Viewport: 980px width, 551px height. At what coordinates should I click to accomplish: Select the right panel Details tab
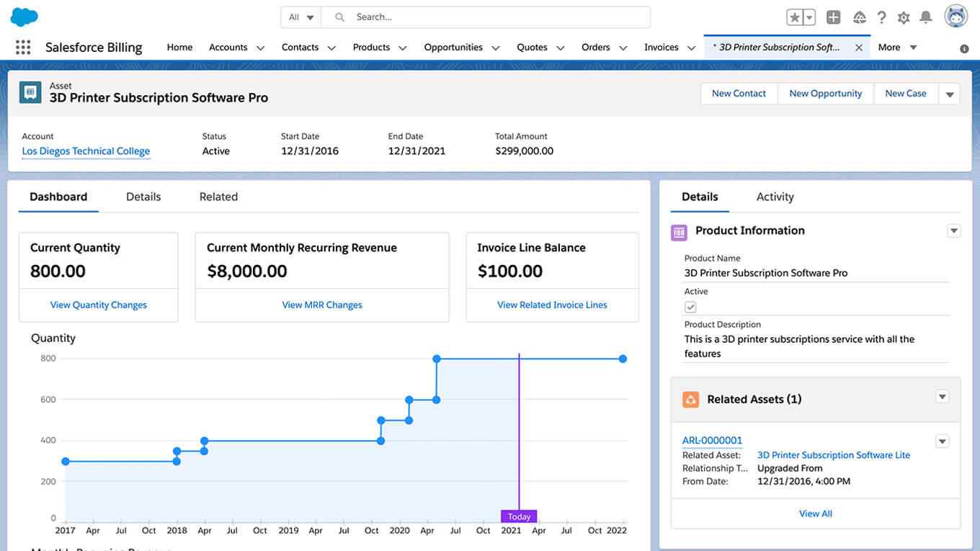pos(700,197)
